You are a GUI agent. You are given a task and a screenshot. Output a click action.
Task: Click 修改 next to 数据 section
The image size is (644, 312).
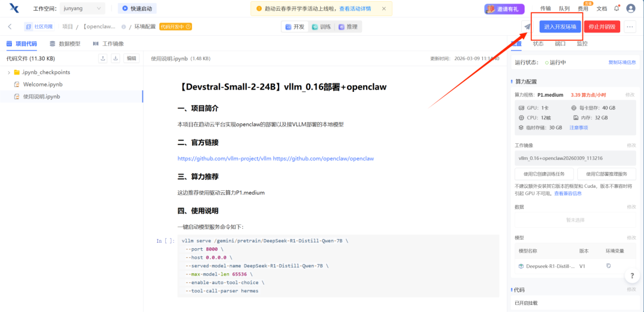click(x=631, y=207)
